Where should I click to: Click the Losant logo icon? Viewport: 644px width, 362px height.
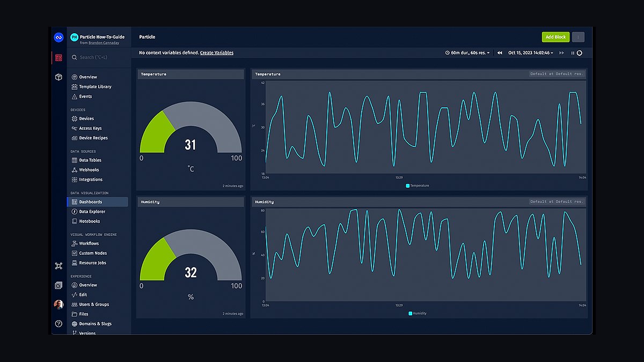click(x=58, y=37)
